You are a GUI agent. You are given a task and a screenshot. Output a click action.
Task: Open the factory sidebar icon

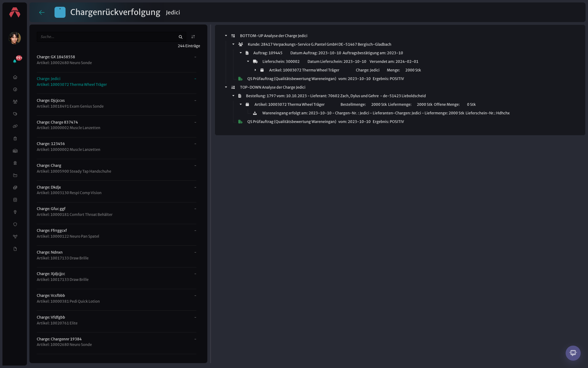15,175
